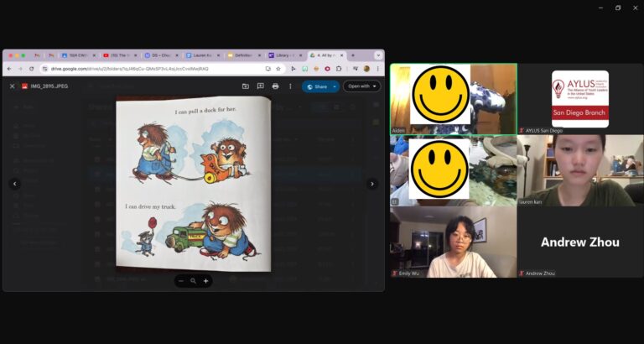Bookmark this page with star icon

(x=278, y=69)
